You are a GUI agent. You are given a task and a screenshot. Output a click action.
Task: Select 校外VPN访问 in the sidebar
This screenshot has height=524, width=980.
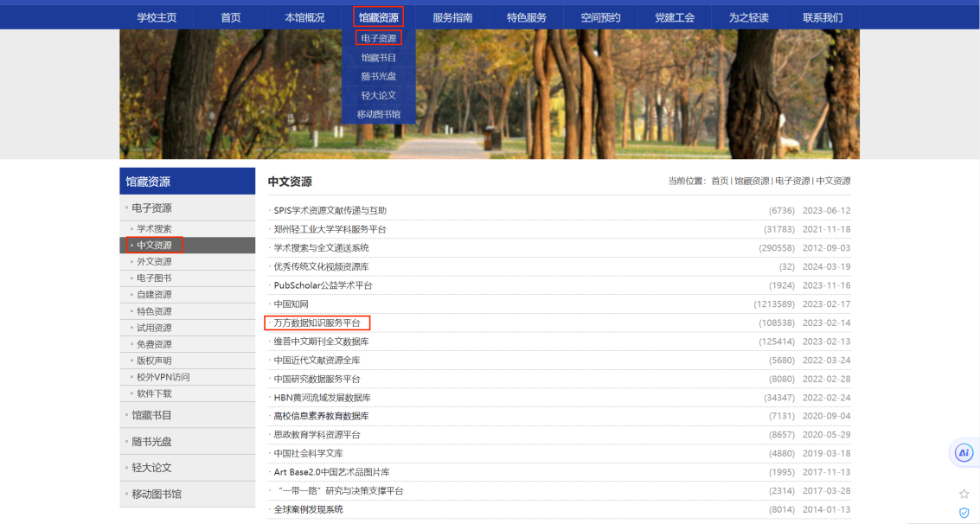coord(163,377)
